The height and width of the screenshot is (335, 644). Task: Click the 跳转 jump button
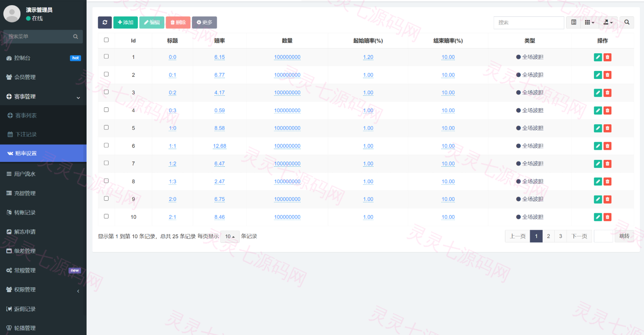tap(624, 236)
